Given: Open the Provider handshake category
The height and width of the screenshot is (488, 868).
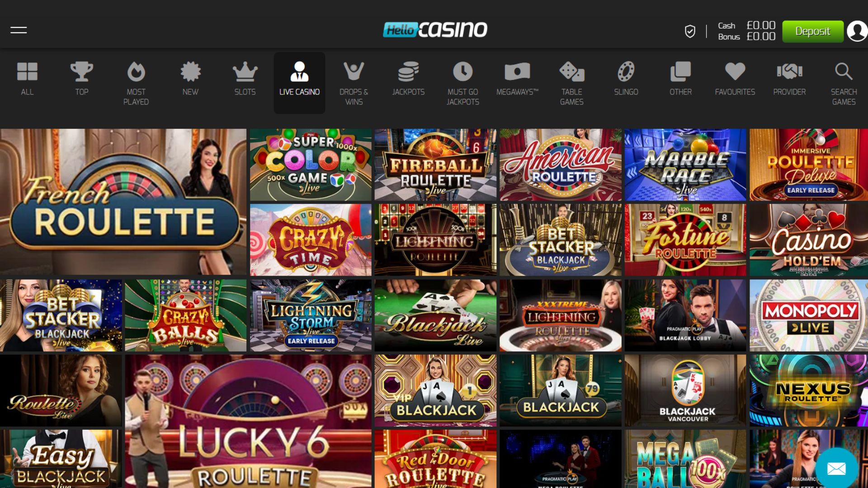Looking at the screenshot, I should (789, 71).
